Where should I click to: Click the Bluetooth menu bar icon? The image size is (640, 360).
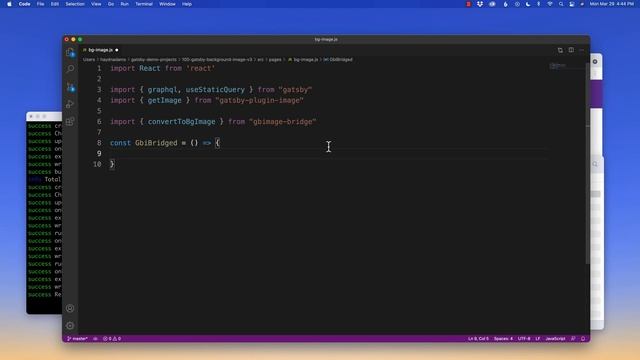[x=538, y=4]
